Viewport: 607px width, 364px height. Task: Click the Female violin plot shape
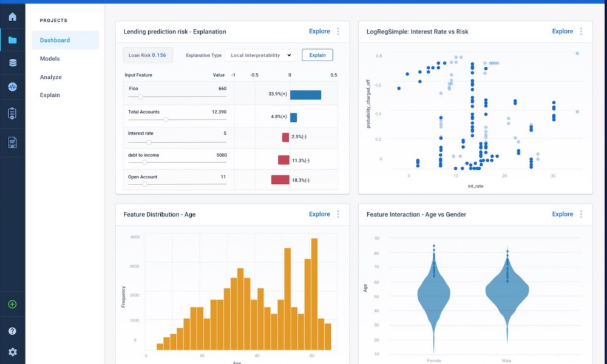(x=433, y=295)
